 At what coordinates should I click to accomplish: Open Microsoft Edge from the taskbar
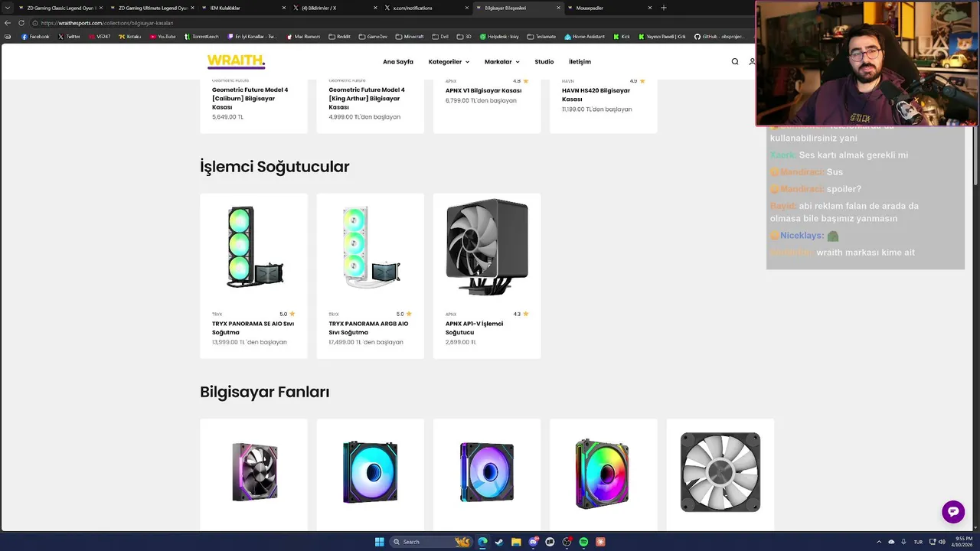[x=482, y=542]
